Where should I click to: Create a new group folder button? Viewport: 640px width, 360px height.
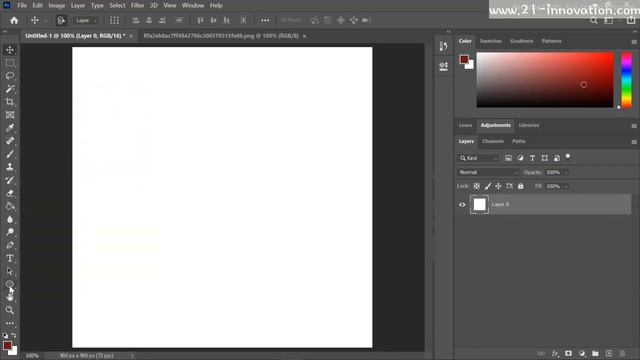595,353
